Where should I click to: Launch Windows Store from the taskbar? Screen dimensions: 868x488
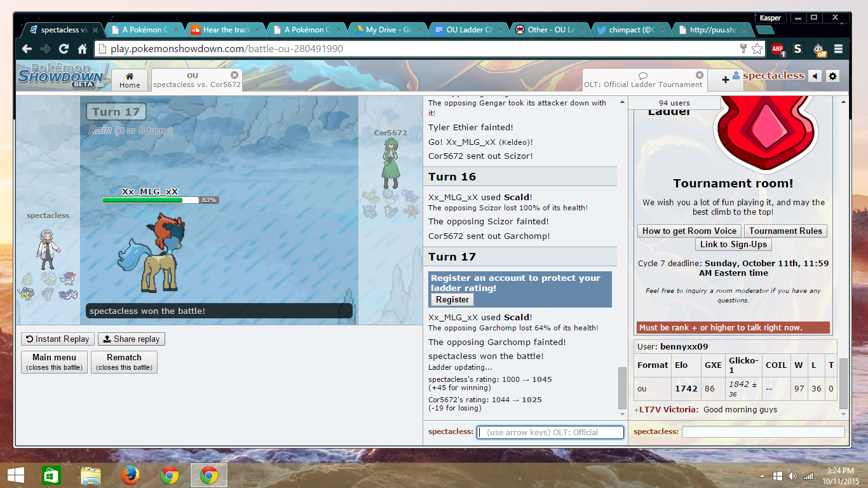point(51,475)
